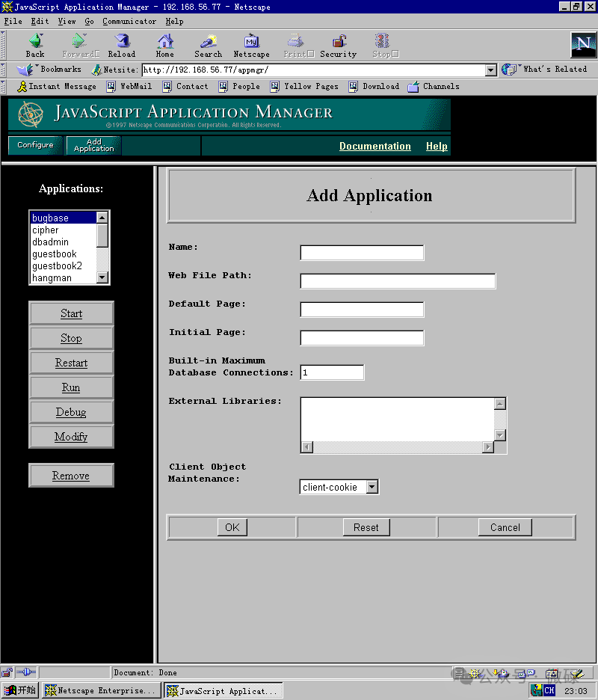Open the My Netscape icon
Image resolution: width=598 pixels, height=700 pixels.
(252, 45)
